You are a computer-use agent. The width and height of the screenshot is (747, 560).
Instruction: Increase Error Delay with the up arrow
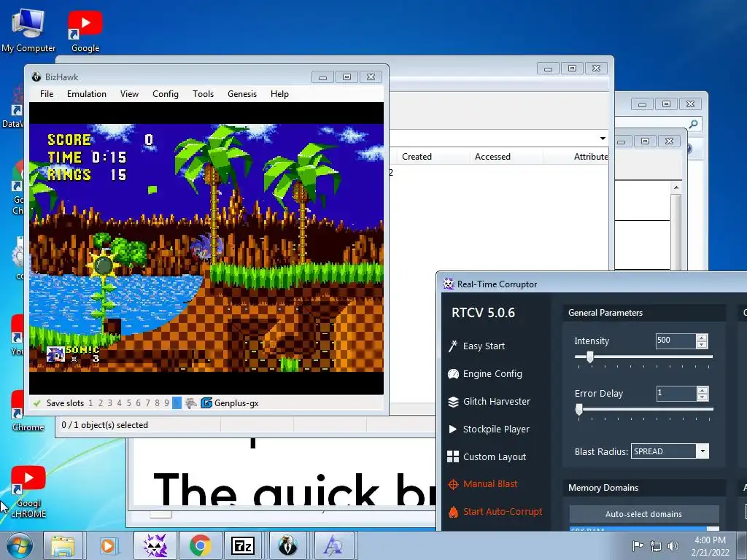click(702, 389)
